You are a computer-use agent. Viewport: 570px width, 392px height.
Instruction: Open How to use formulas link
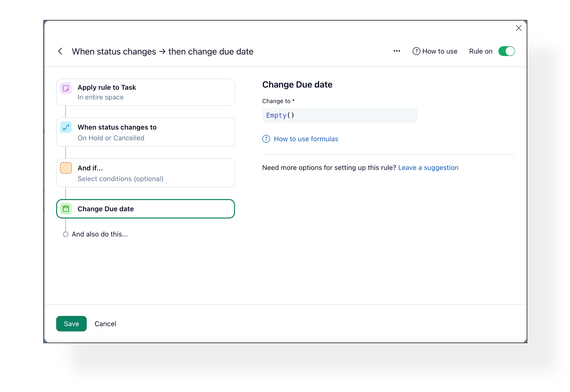click(x=306, y=139)
